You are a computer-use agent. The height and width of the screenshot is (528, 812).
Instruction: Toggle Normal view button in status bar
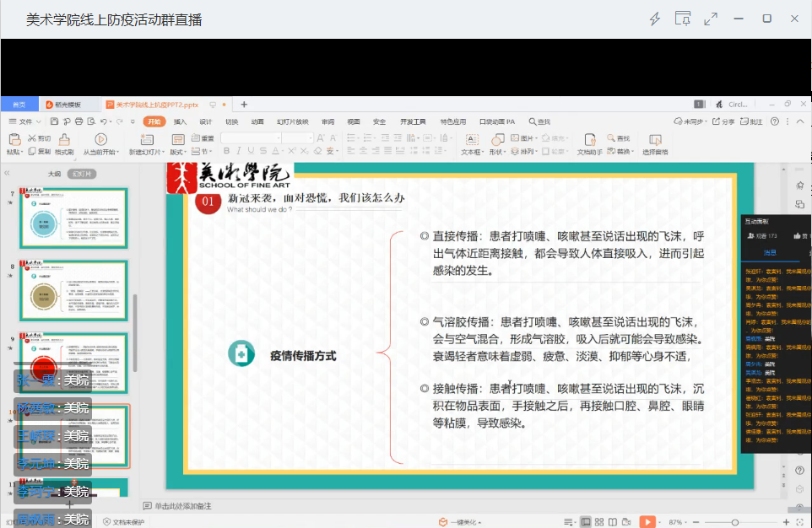point(586,522)
